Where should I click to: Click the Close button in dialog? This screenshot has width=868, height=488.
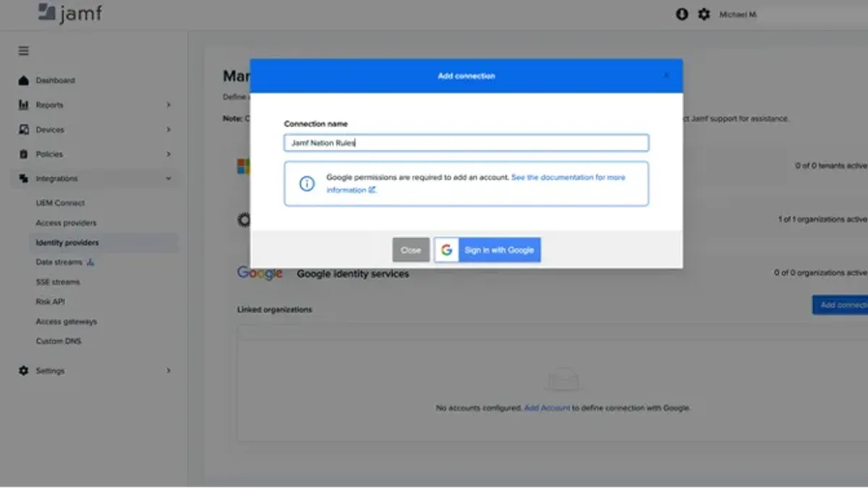pyautogui.click(x=411, y=250)
